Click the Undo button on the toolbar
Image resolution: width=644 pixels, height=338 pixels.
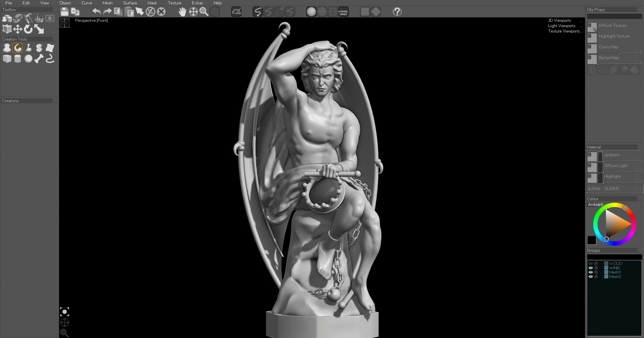click(96, 11)
